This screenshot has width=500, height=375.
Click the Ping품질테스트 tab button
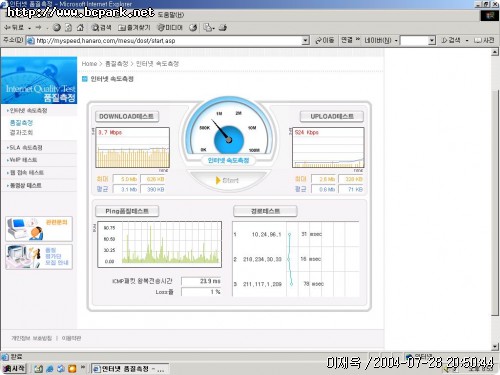(x=127, y=211)
